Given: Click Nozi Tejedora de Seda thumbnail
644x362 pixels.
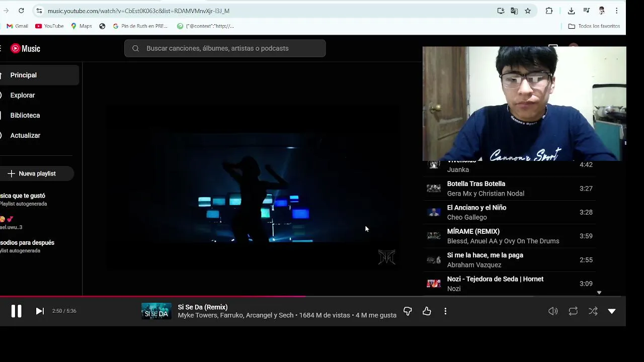Looking at the screenshot, I should [434, 284].
